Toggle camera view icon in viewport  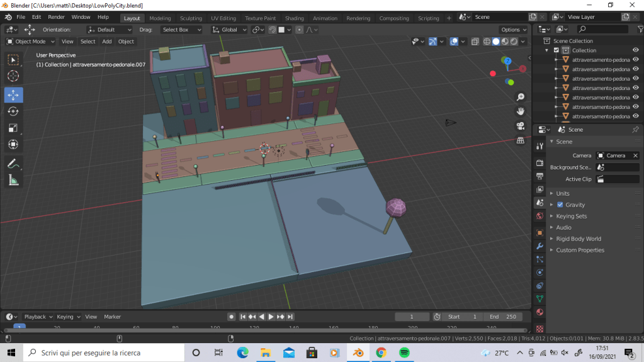[x=521, y=126]
